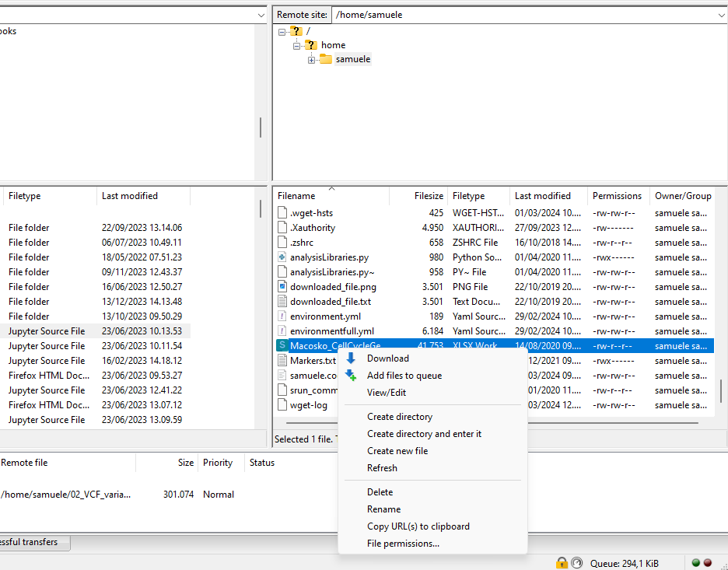Click the blue Download arrow icon
The image size is (728, 570).
click(351, 358)
